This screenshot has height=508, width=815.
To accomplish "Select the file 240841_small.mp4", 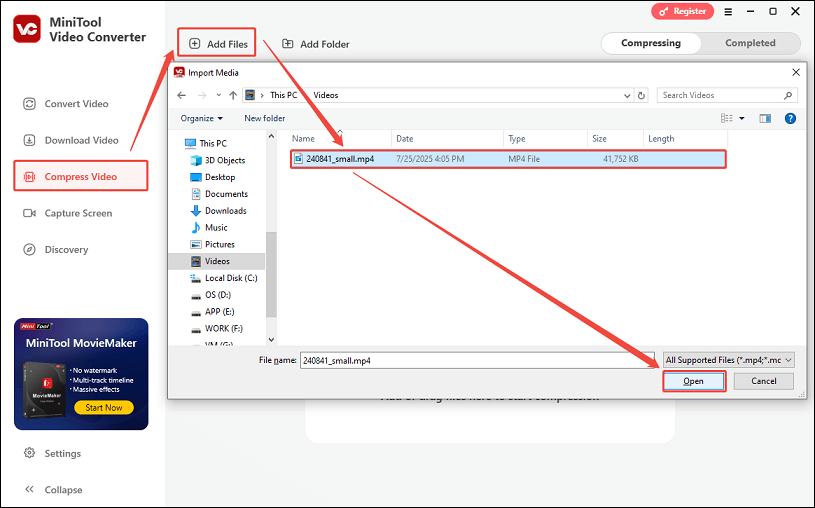I will pos(508,159).
